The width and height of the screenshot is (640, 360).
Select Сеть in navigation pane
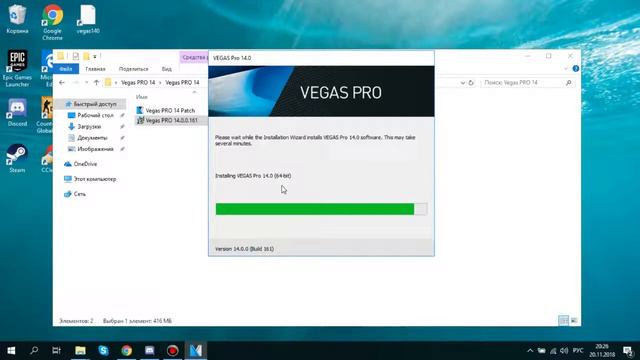[x=80, y=194]
